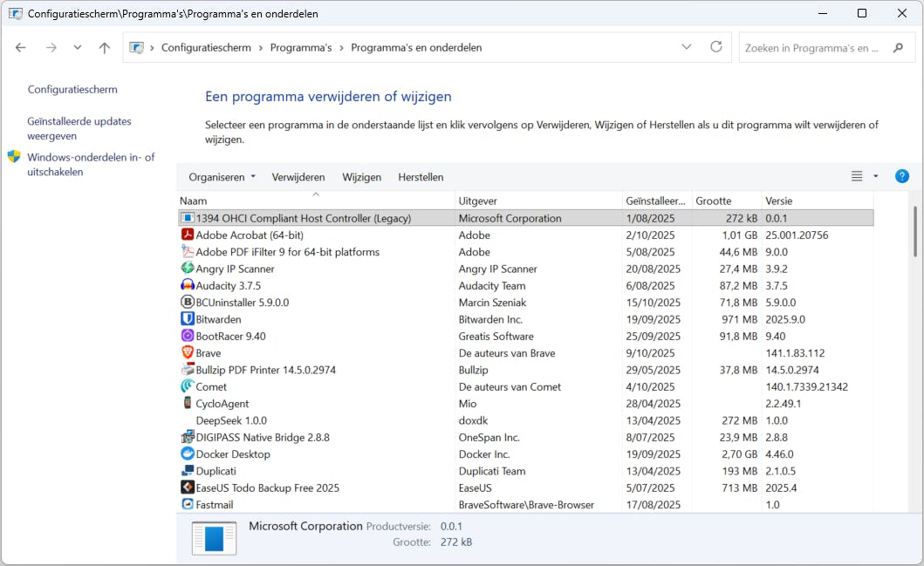Click publisher cell Greatis Software
The width and height of the screenshot is (924, 566).
pyautogui.click(x=496, y=337)
